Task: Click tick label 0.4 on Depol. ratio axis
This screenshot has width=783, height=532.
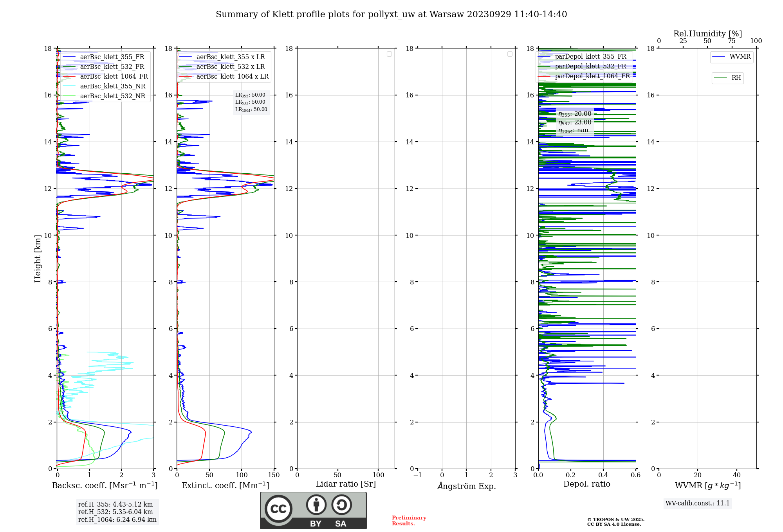Action: [603, 475]
